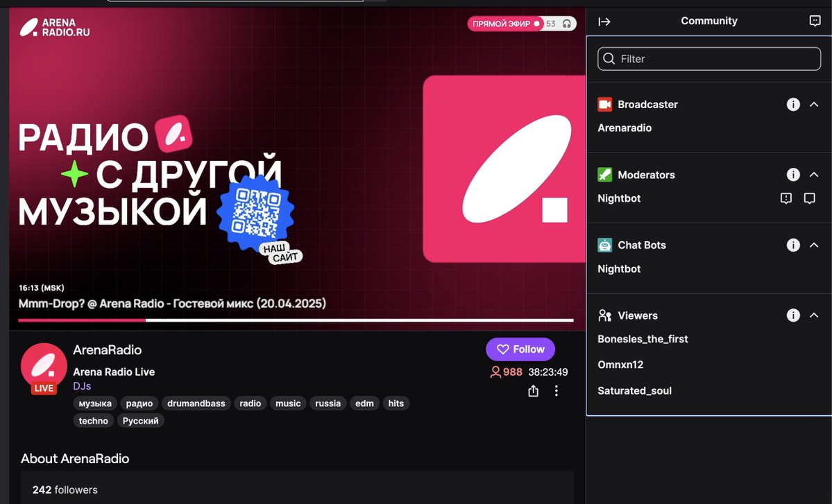
Task: Click the track progress bar in the video
Action: [296, 320]
